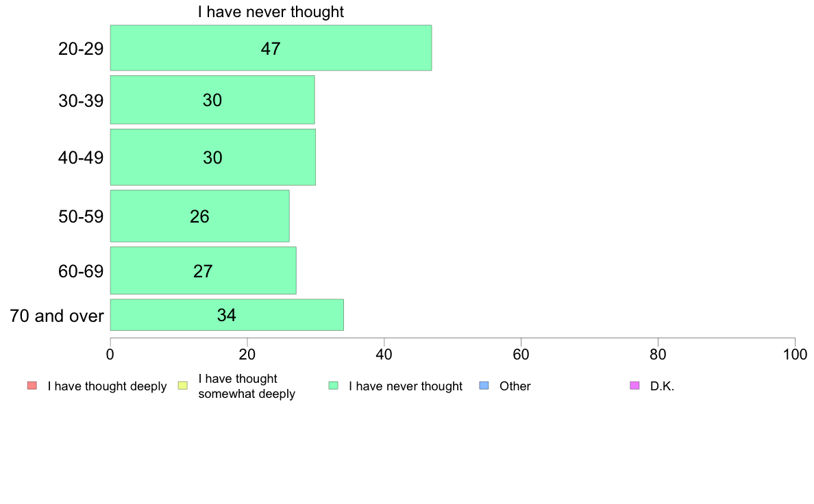Click the blue 'Other' legend swatch
Screen dimensions: 814x504
coord(484,386)
